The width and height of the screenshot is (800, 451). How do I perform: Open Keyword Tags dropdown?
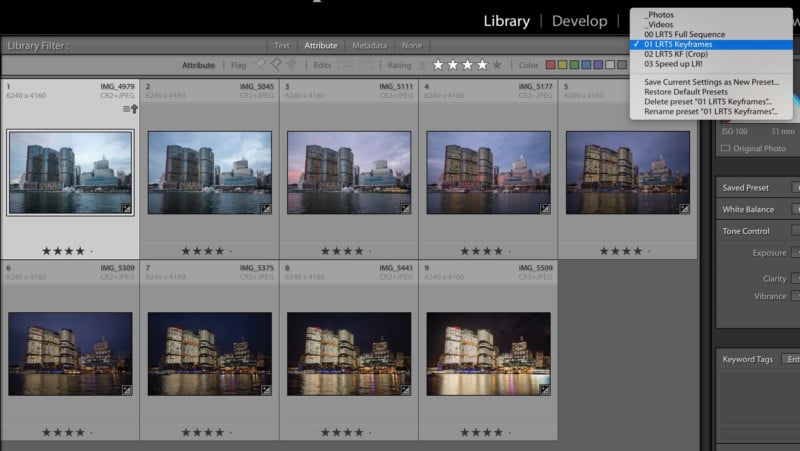[791, 359]
